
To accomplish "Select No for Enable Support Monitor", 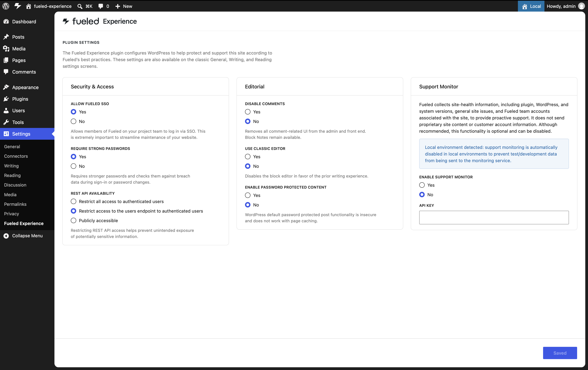I will (422, 194).
